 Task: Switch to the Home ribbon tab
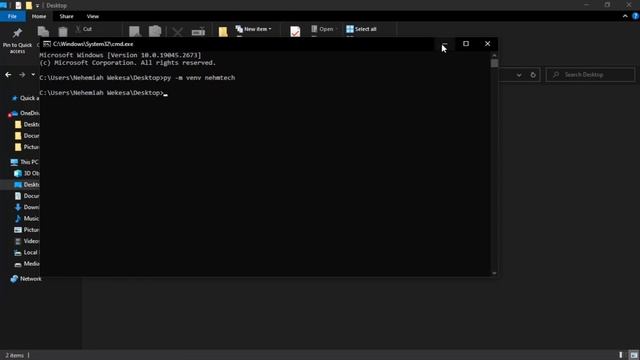point(39,16)
